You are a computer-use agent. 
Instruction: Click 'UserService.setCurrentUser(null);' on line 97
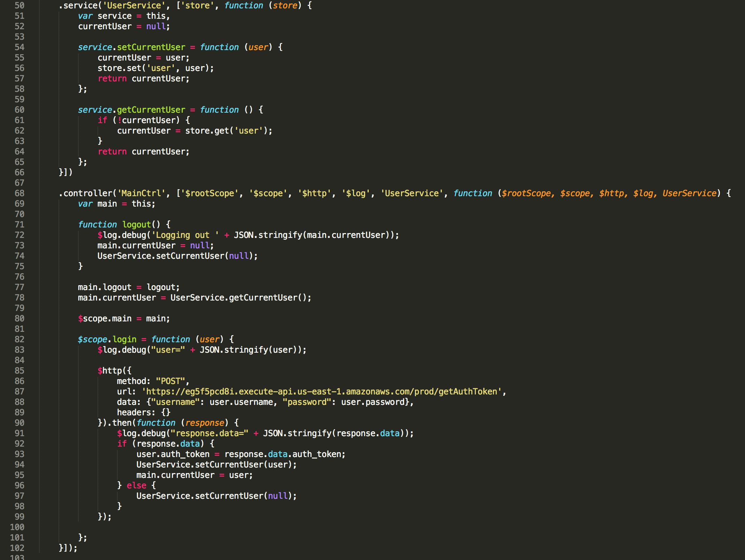(x=217, y=496)
